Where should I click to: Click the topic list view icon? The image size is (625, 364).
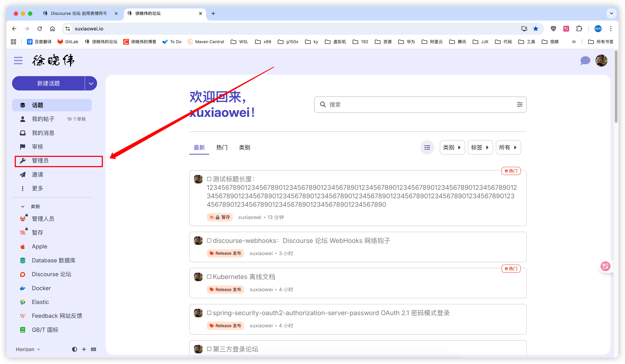point(427,148)
